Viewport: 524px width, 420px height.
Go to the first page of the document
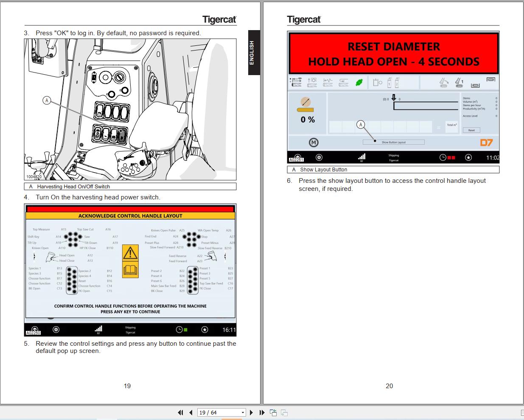[x=180, y=412]
